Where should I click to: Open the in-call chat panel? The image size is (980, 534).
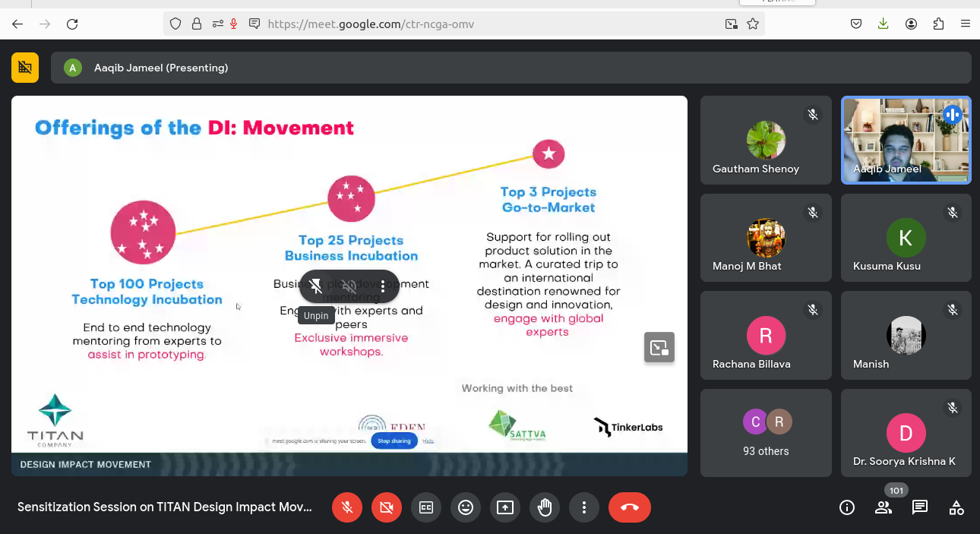tap(920, 507)
